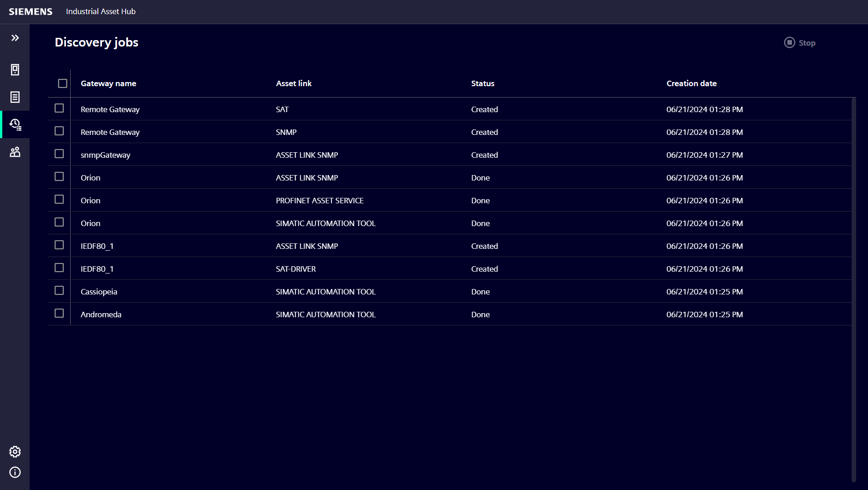Open the document list sidebar icon
This screenshot has width=868, height=490.
15,97
